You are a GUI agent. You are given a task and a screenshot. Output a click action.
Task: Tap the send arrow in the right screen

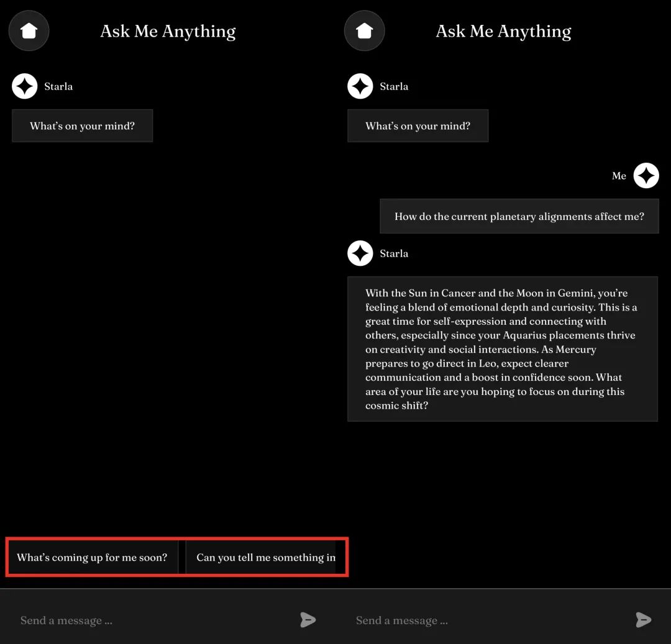[643, 620]
